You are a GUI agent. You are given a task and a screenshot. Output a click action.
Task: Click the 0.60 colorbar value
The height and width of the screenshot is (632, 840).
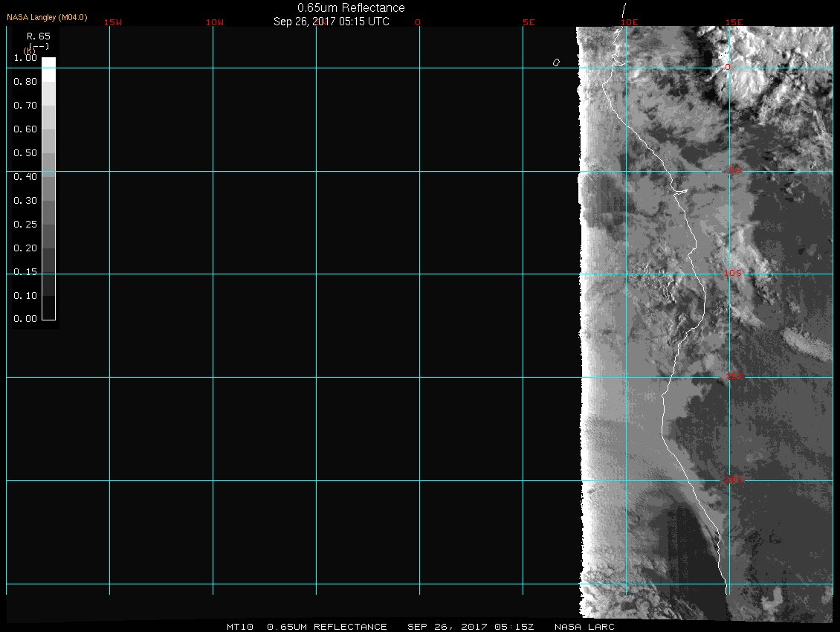(x=25, y=129)
